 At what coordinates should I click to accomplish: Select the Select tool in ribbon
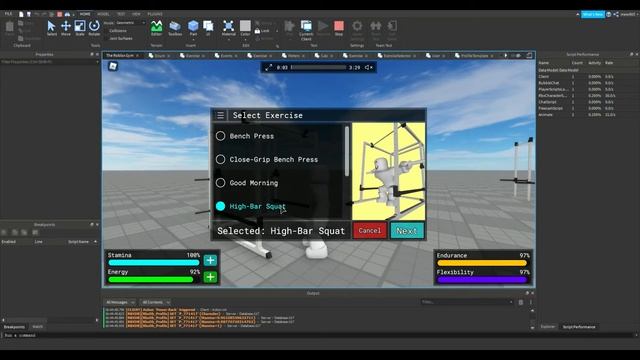pos(51,28)
